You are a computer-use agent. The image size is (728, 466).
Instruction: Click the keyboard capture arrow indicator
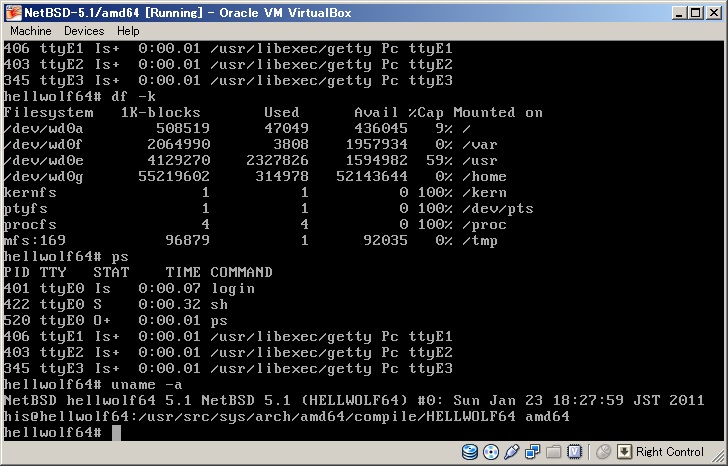[x=625, y=452]
